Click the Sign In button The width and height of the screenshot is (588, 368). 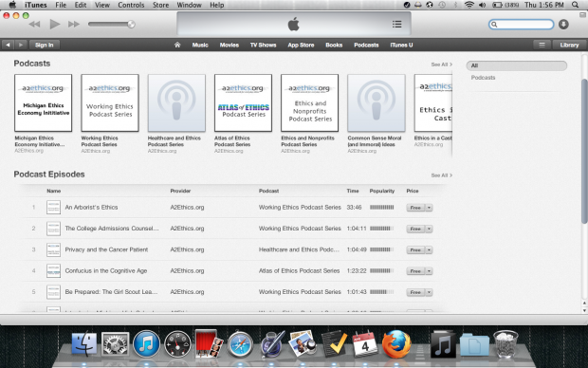45,45
